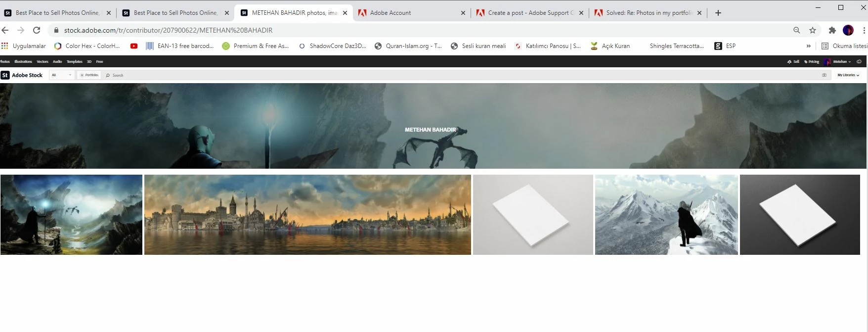The height and width of the screenshot is (332, 868).
Task: Click the Adobe Stock St logo icon
Action: tap(5, 75)
